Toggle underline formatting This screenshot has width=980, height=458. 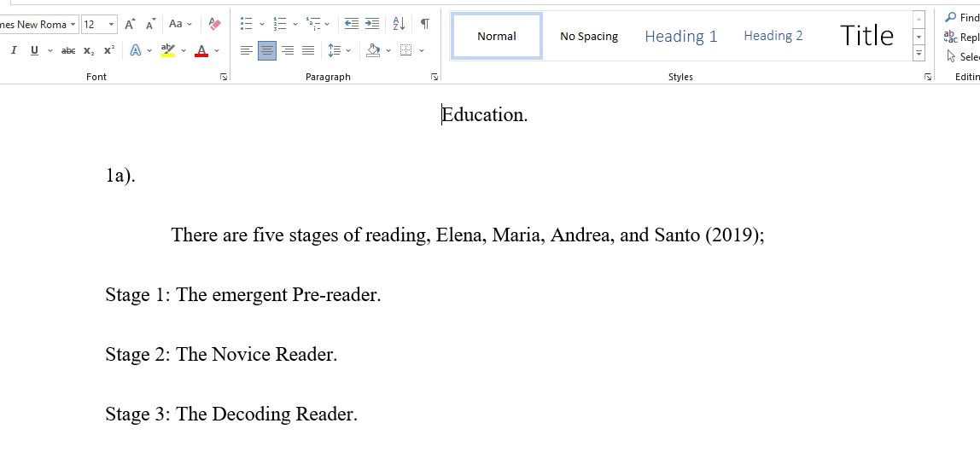(x=34, y=50)
